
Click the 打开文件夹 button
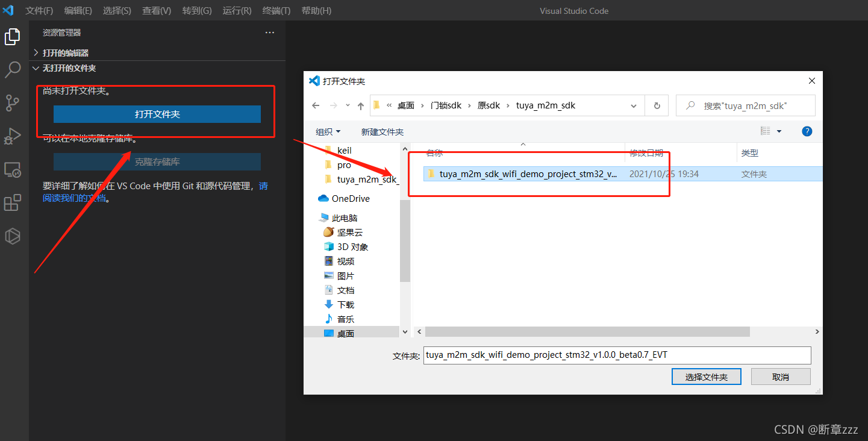(157, 114)
